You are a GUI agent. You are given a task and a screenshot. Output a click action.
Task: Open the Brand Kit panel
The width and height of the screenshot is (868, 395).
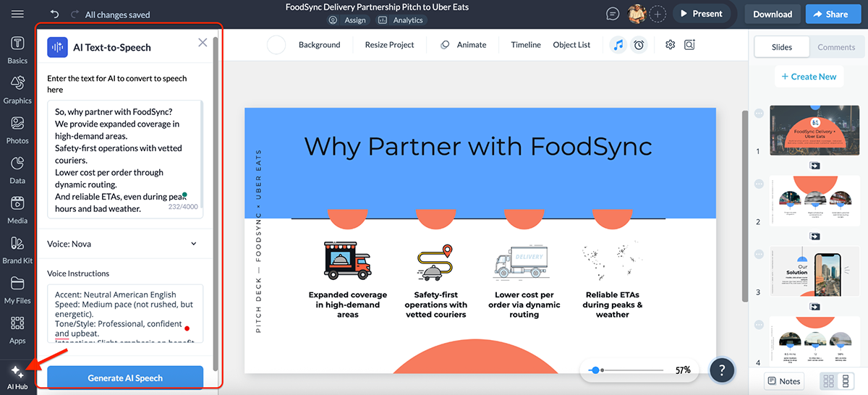[17, 250]
